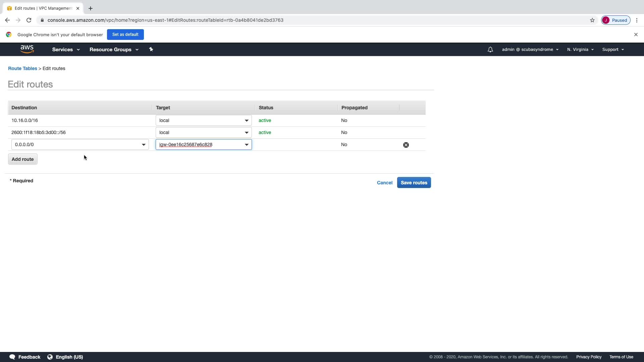Open the notifications bell icon

click(490, 50)
